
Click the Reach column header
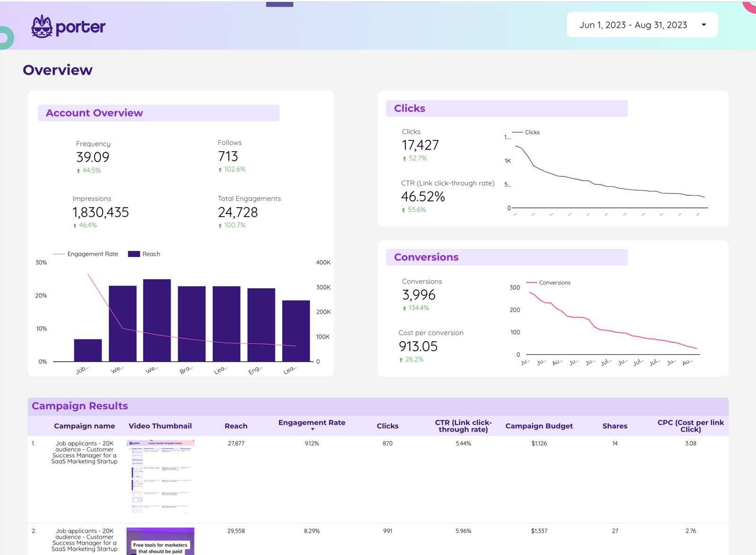pyautogui.click(x=236, y=426)
